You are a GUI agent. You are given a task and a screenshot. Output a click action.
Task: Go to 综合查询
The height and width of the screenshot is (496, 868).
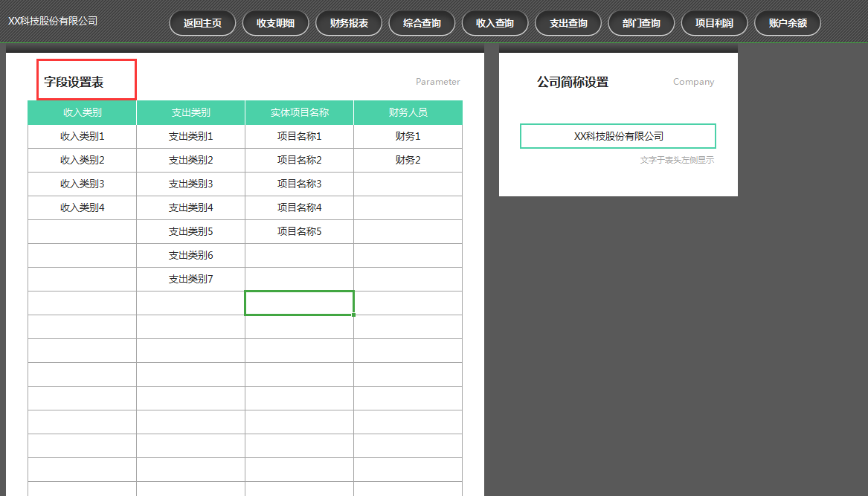point(421,23)
